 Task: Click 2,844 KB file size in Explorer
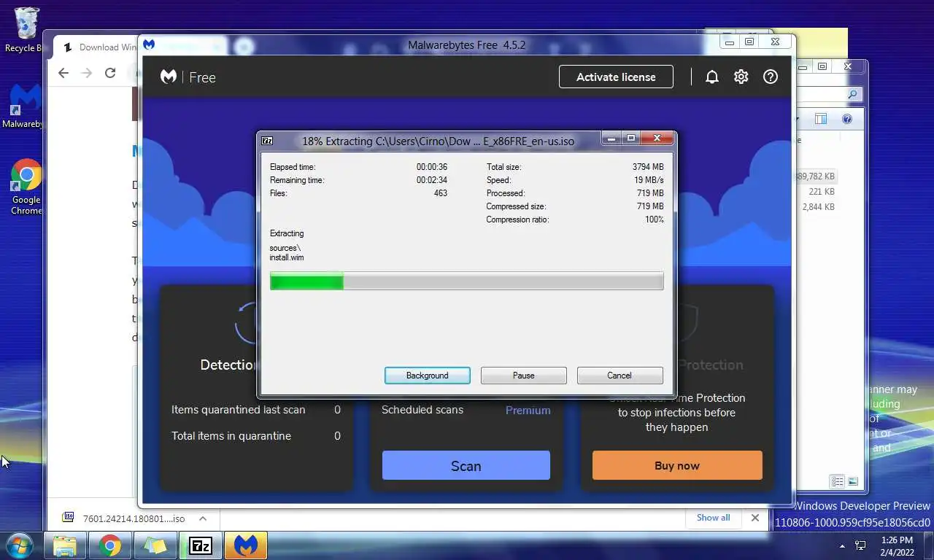click(x=818, y=207)
